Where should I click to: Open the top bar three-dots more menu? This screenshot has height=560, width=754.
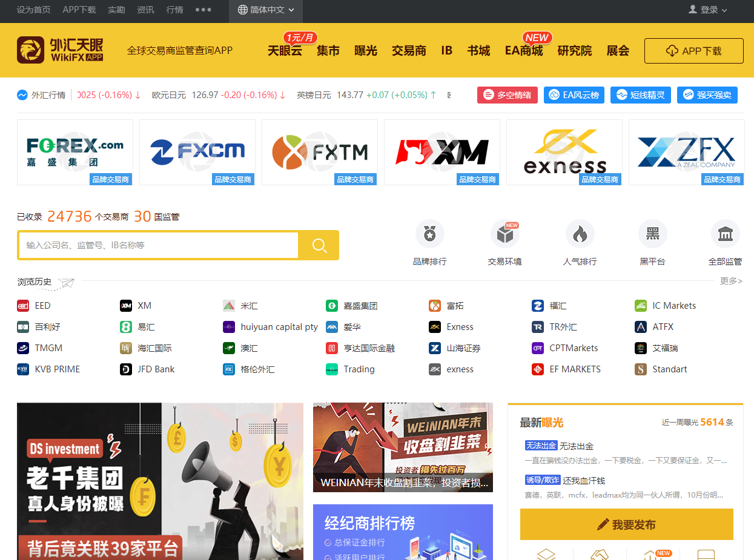[x=203, y=10]
